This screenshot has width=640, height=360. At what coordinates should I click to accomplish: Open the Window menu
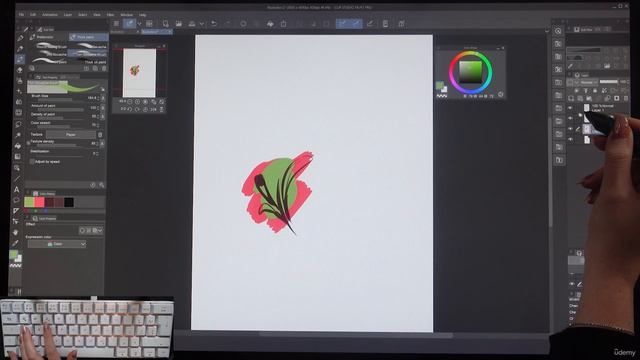[127, 15]
